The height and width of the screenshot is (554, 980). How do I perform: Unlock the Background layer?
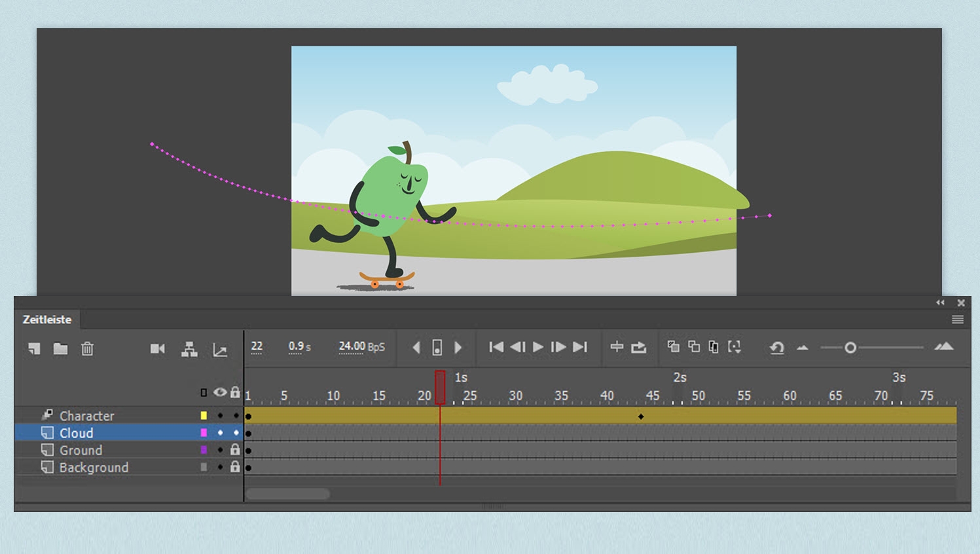click(235, 467)
